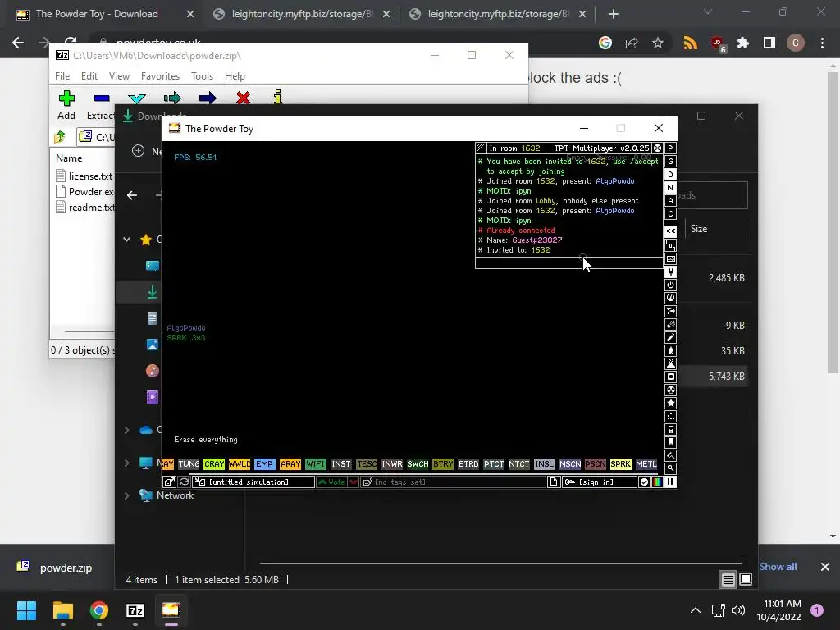Click Copy arrow icon in 7-Zip toolbar

[172, 98]
